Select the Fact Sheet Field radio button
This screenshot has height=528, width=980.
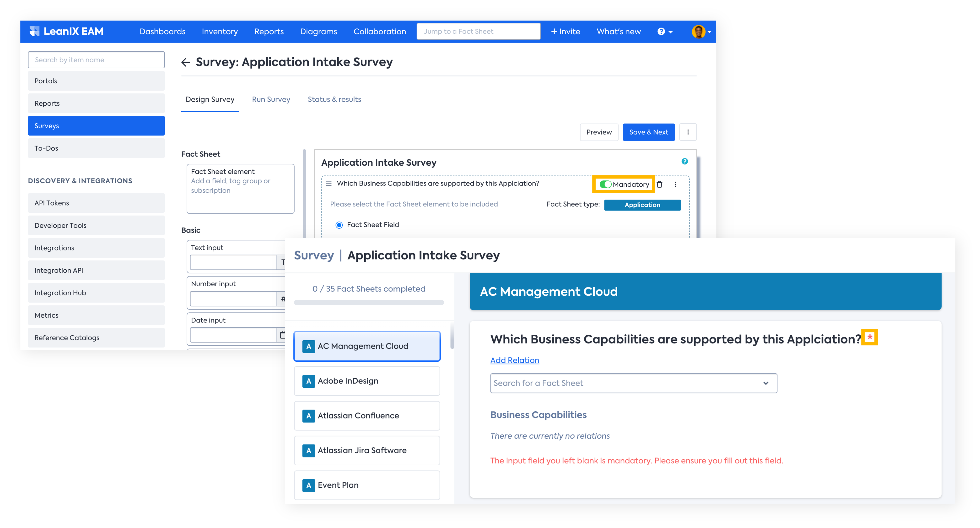(339, 225)
